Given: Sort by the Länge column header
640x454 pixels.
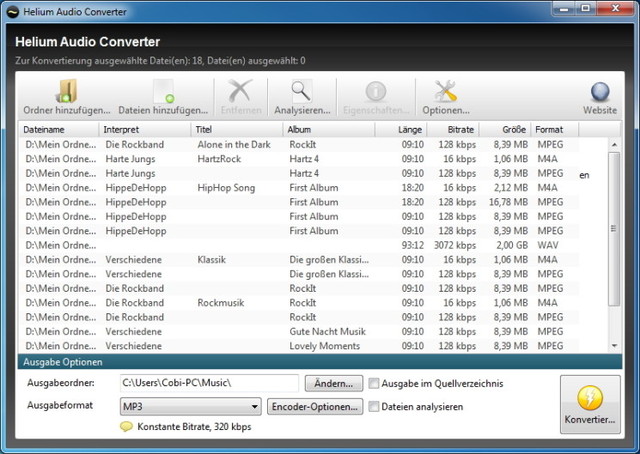Looking at the screenshot, I should click(x=401, y=129).
